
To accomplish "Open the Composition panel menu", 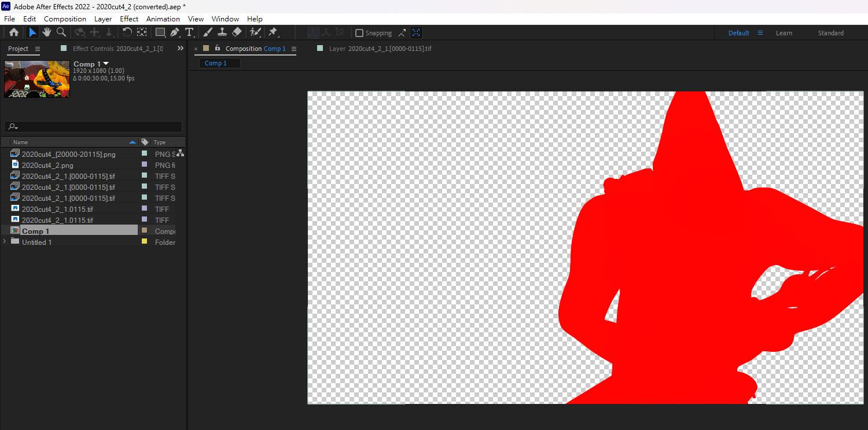I will 293,49.
